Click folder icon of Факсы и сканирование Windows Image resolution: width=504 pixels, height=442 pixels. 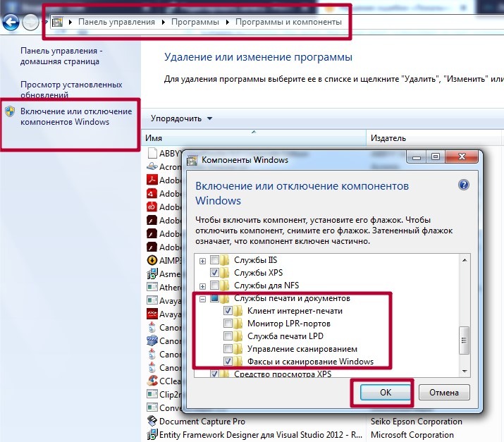(x=238, y=362)
